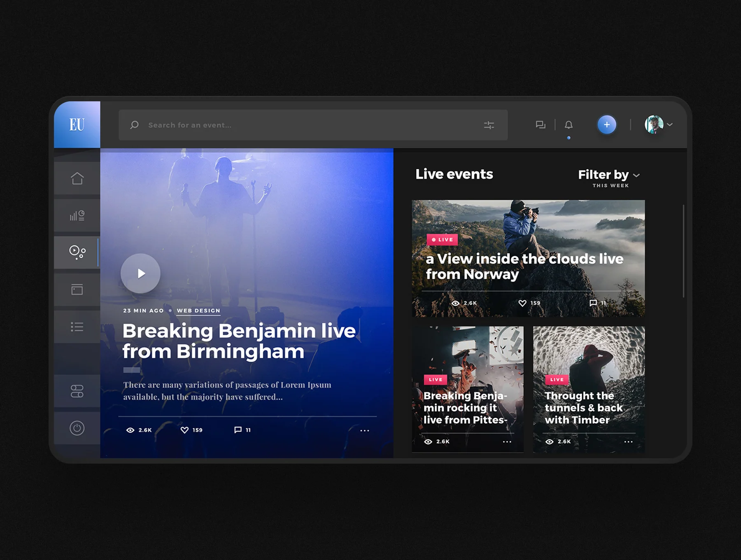Open the Throught the tunnels card title
741x560 pixels.
pos(584,408)
